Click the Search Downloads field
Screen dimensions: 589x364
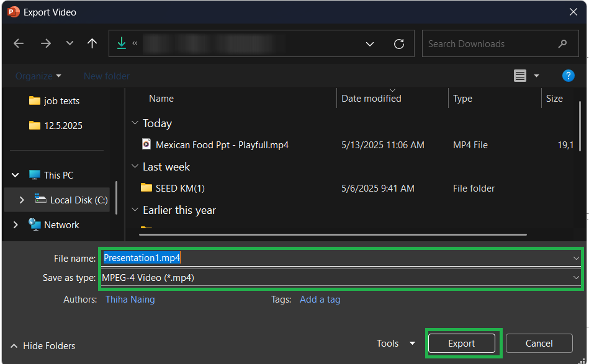pyautogui.click(x=500, y=43)
